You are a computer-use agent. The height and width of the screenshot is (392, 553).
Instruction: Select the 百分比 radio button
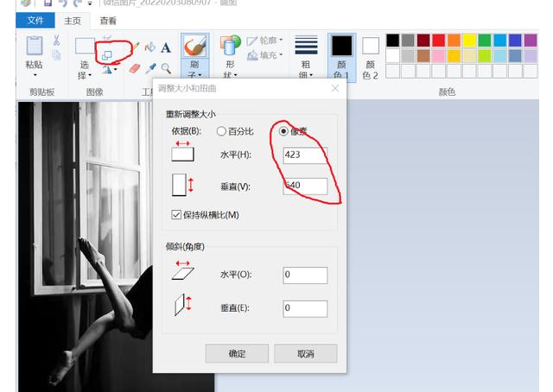coord(221,131)
